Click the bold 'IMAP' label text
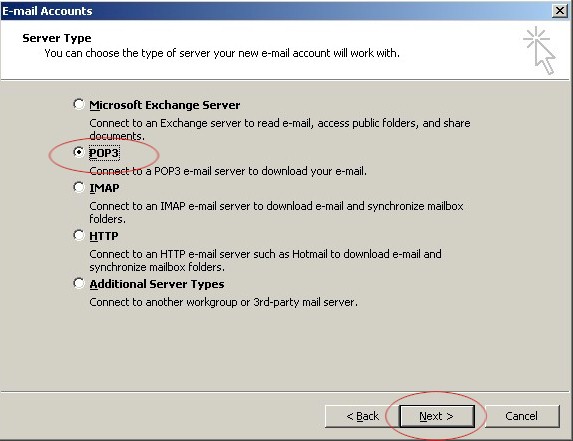Image resolution: width=573 pixels, height=441 pixels. [104, 188]
